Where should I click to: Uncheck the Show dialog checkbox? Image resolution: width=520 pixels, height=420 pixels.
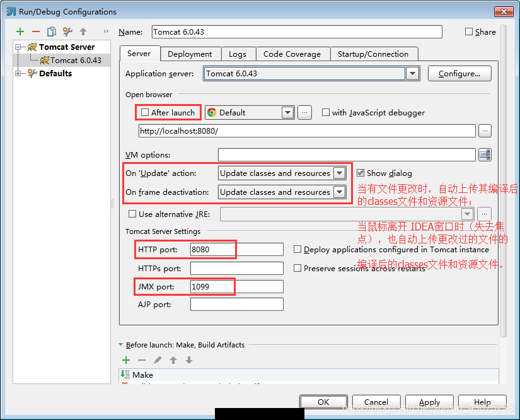361,173
